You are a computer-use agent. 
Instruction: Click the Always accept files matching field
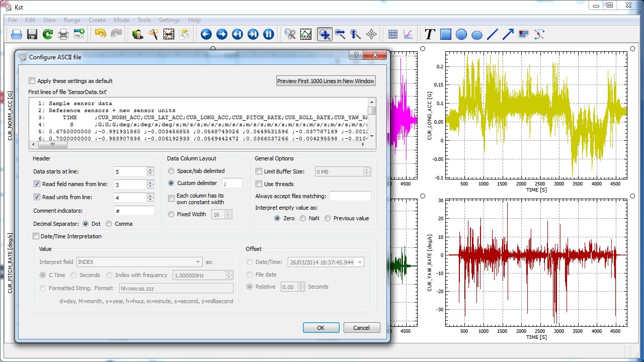click(x=350, y=196)
